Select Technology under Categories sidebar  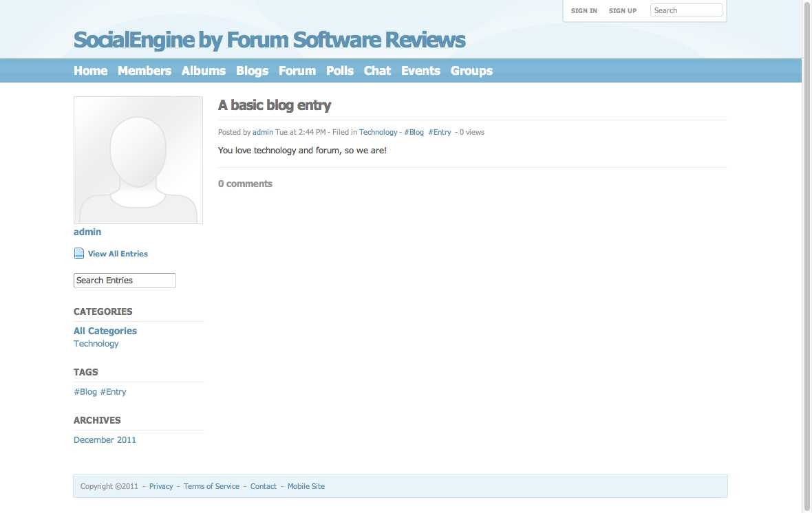[x=96, y=344]
